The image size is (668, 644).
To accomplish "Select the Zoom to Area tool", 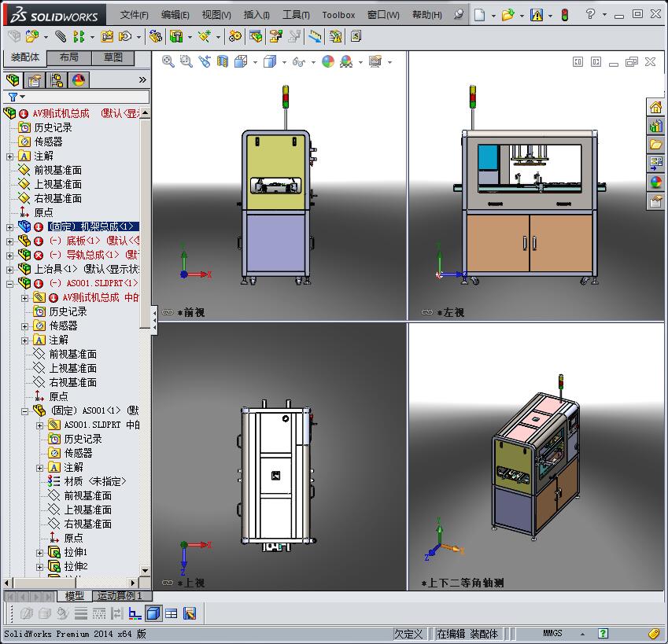I will click(x=186, y=61).
